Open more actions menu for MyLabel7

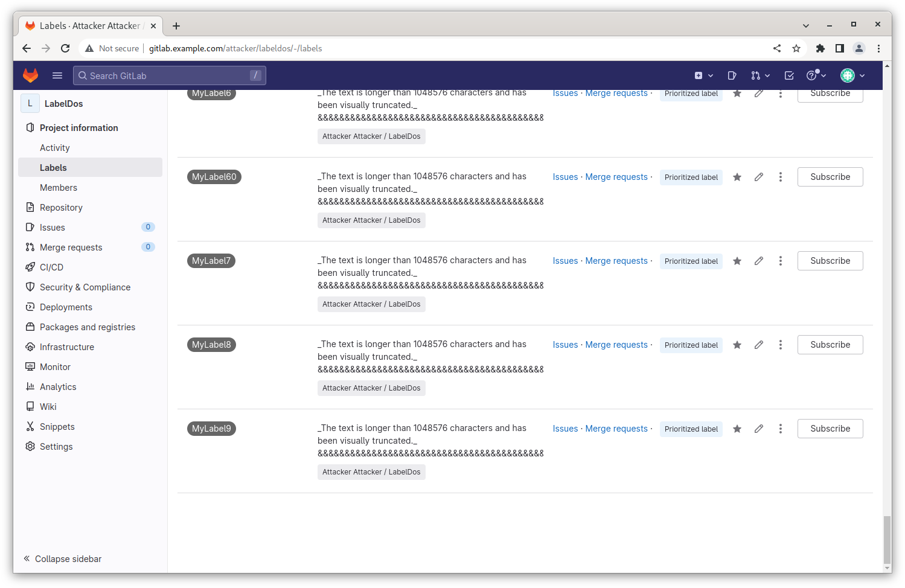(x=781, y=261)
